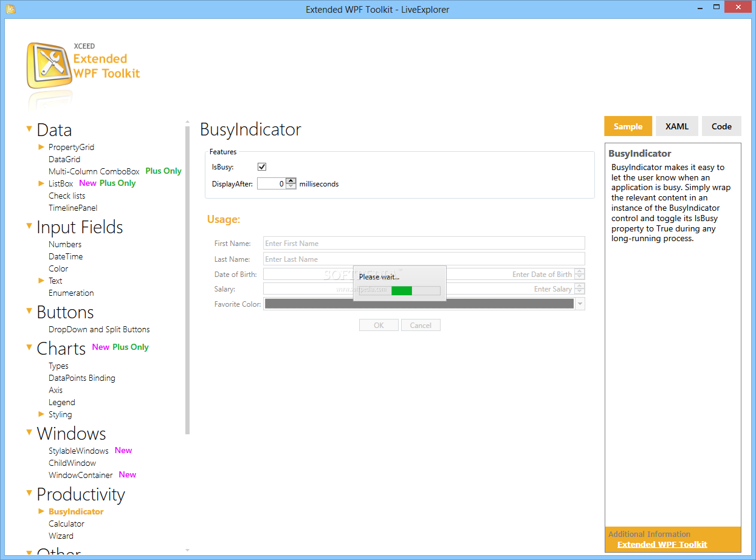This screenshot has width=756, height=560.
Task: Click the app icon in the title bar
Action: point(10,9)
